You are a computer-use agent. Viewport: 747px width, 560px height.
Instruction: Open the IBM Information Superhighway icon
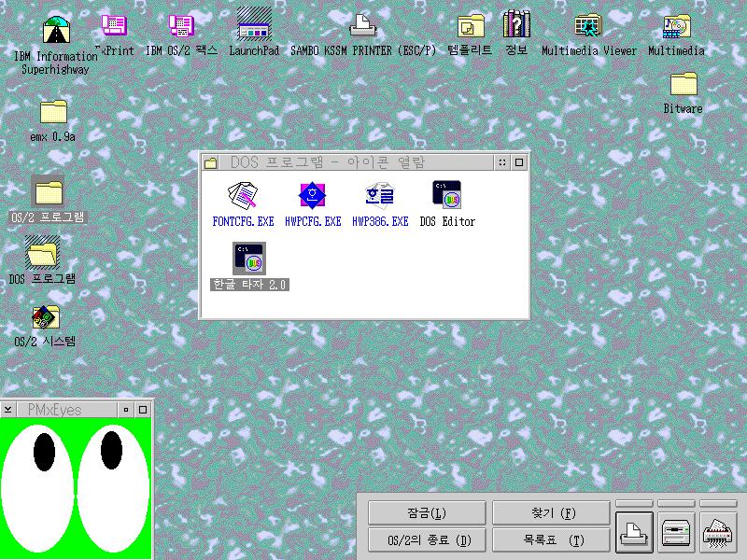[x=56, y=30]
